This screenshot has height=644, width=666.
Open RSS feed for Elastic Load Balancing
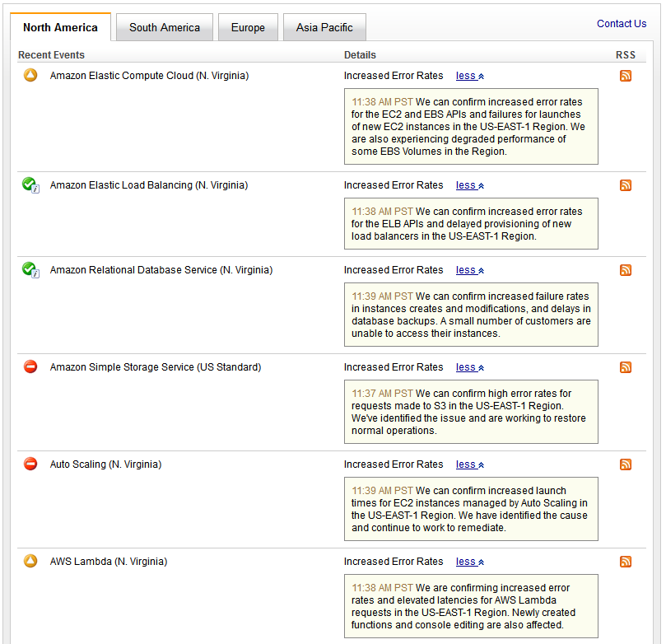click(626, 185)
